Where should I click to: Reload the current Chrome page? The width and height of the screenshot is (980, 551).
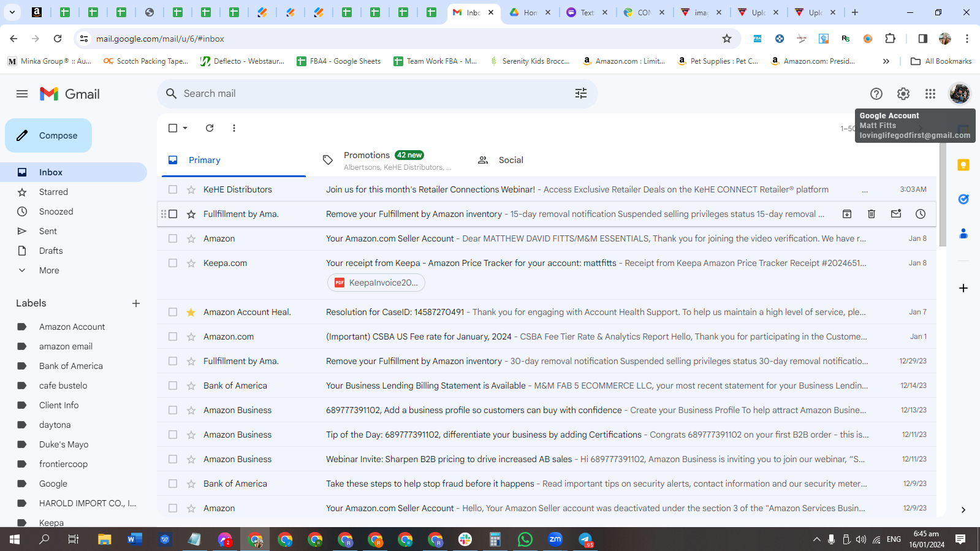coord(58,39)
